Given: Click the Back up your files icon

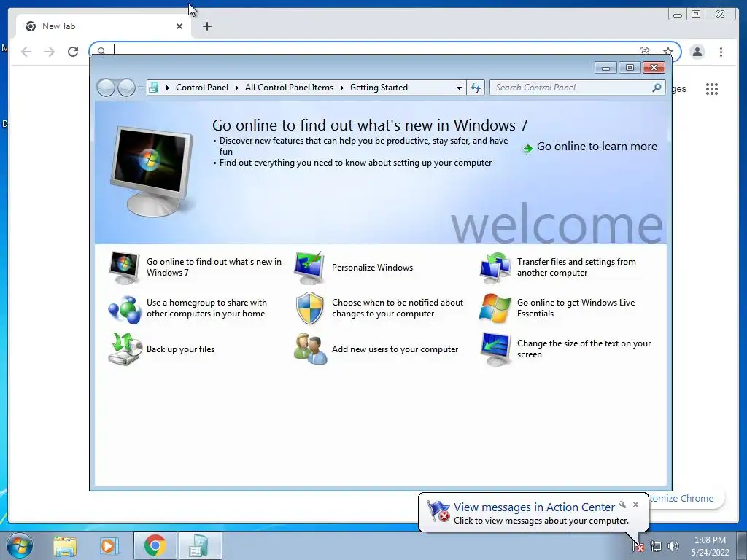Looking at the screenshot, I should (125, 349).
